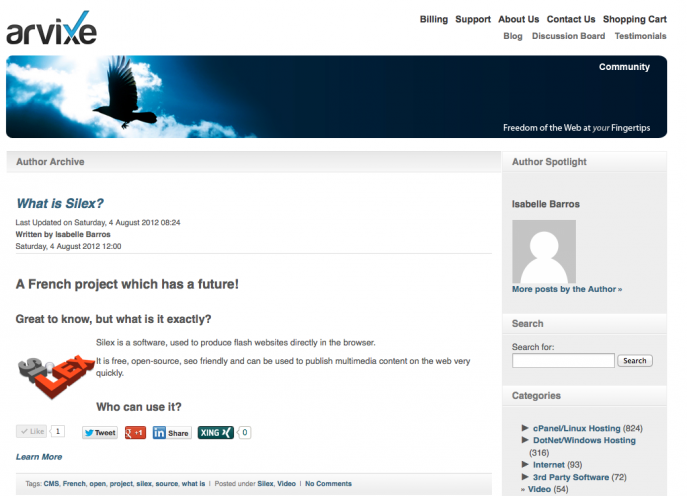This screenshot has height=496, width=687.
Task: Share the post via Tweet button
Action: 100,432
